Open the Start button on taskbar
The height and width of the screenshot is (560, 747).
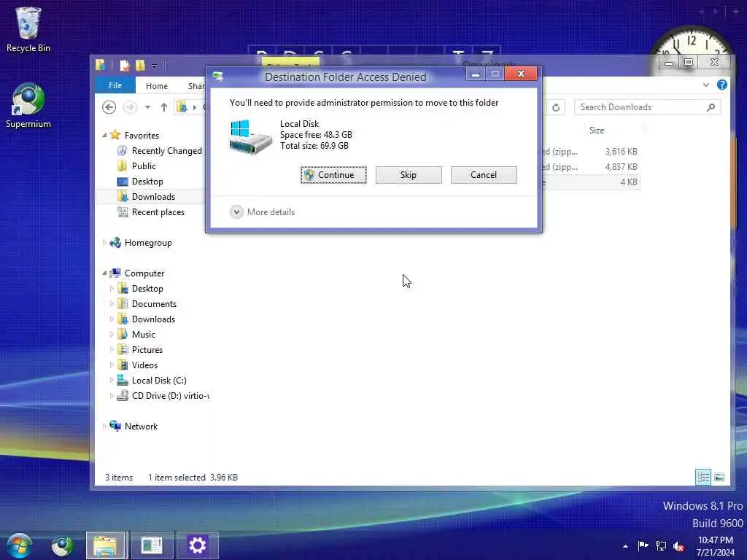19,545
